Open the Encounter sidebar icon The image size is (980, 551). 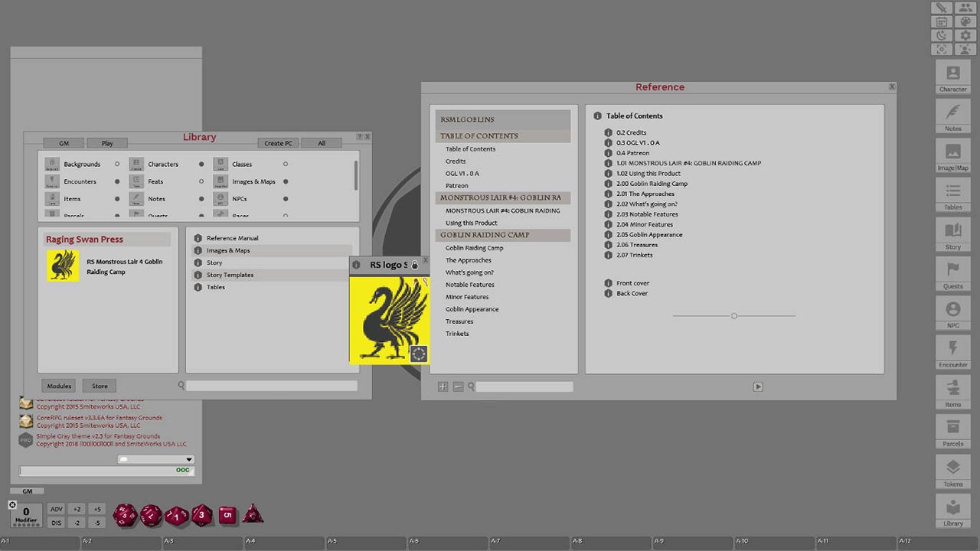point(952,350)
